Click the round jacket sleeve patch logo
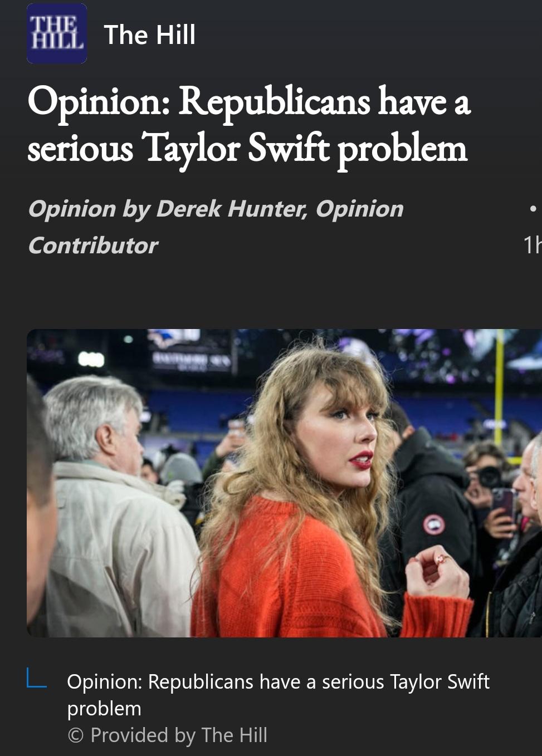This screenshot has width=542, height=756. point(434,524)
